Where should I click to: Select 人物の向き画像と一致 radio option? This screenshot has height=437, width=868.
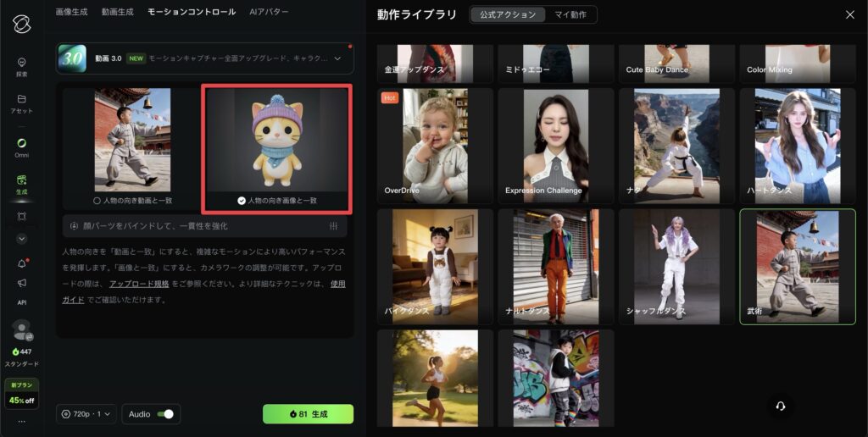(242, 201)
